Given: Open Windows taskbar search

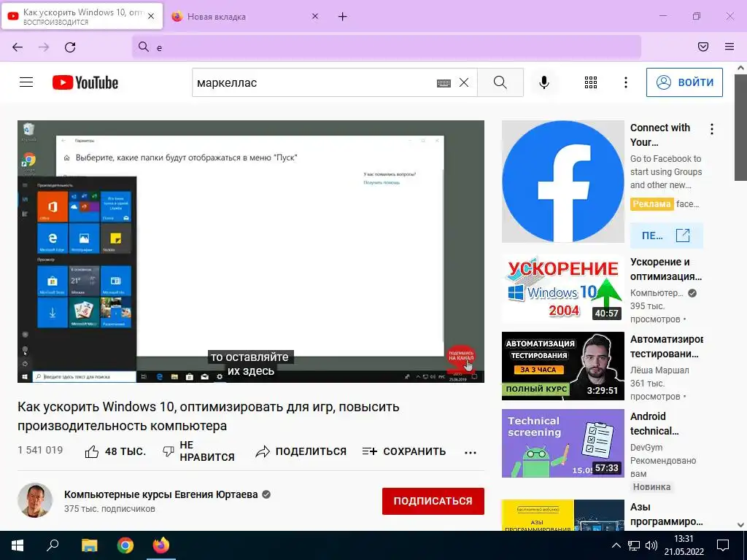Looking at the screenshot, I should coord(53,545).
